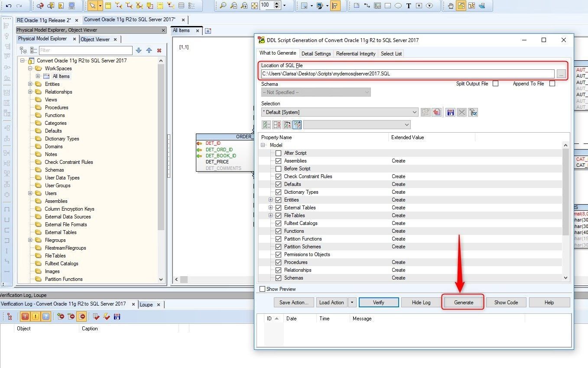Click the Show Code button
Image resolution: width=588 pixels, height=368 pixels.
506,303
